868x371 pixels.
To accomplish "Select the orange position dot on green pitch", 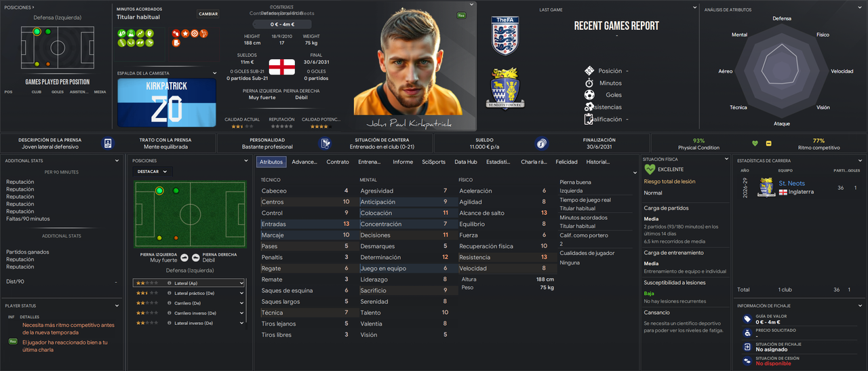I will coord(176,237).
